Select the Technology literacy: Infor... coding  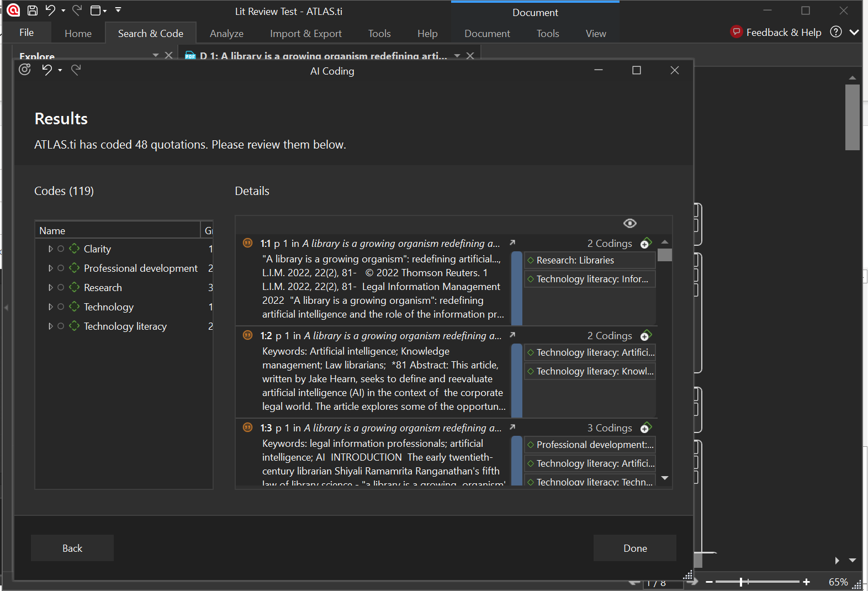pos(590,279)
